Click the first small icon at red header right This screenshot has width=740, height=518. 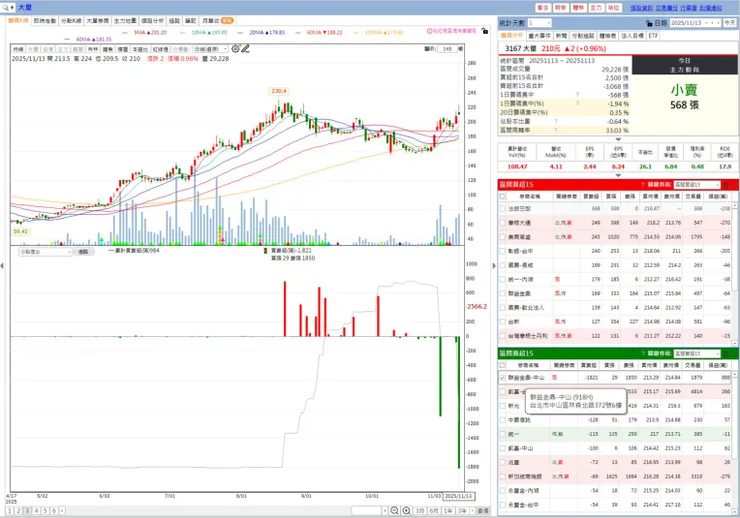[x=726, y=185]
